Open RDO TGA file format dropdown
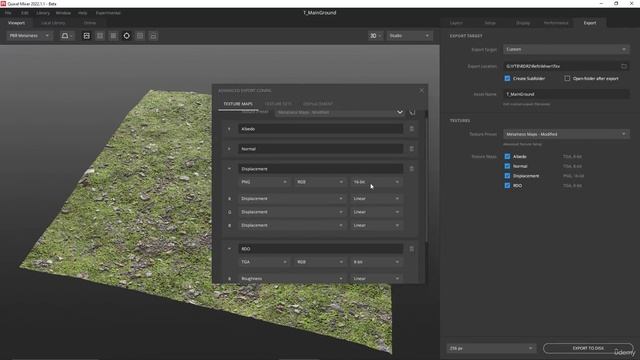The image size is (640, 360). click(x=264, y=262)
